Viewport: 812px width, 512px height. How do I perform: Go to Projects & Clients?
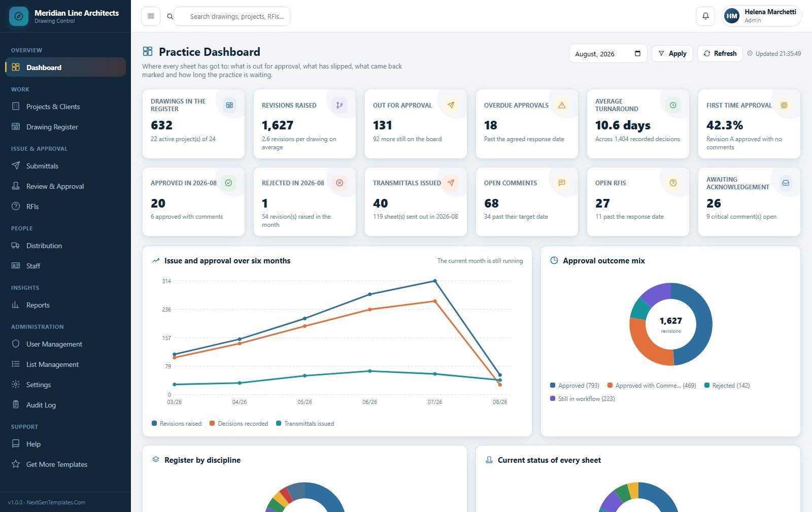pyautogui.click(x=65, y=107)
